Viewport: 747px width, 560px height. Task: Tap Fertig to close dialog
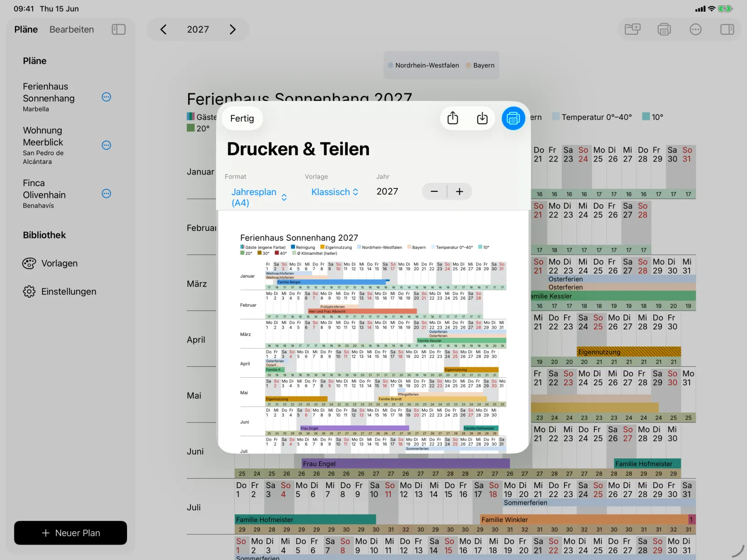tap(242, 119)
